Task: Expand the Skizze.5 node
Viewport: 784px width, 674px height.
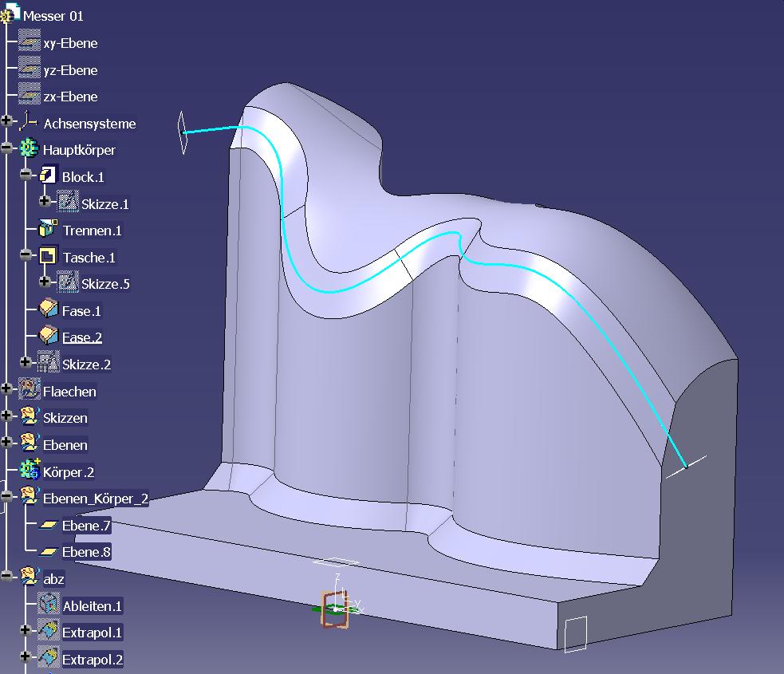Action: click(x=45, y=282)
